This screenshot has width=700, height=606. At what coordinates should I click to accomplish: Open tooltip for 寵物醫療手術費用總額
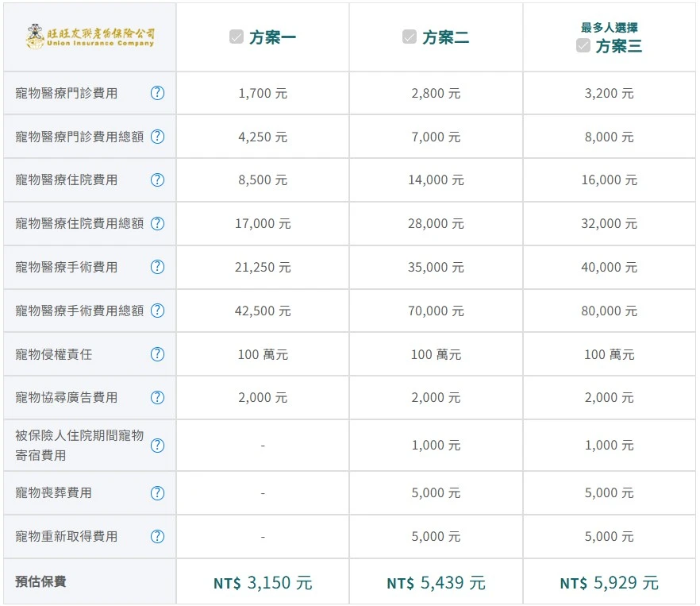[157, 311]
